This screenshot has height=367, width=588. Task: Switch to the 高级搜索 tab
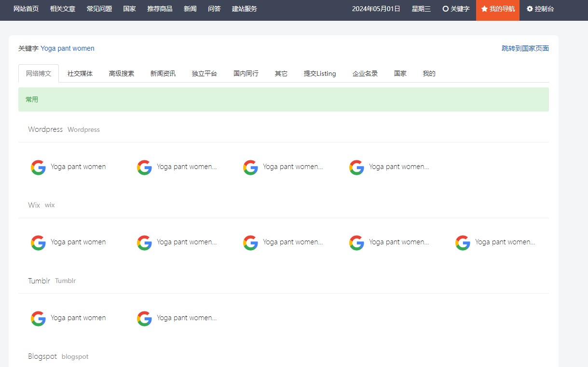pos(122,73)
